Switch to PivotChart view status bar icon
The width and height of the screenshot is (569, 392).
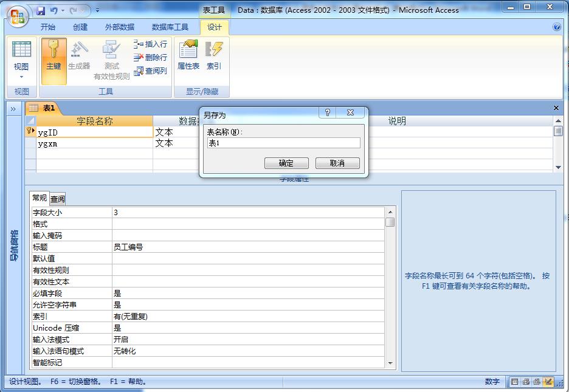pos(537,382)
